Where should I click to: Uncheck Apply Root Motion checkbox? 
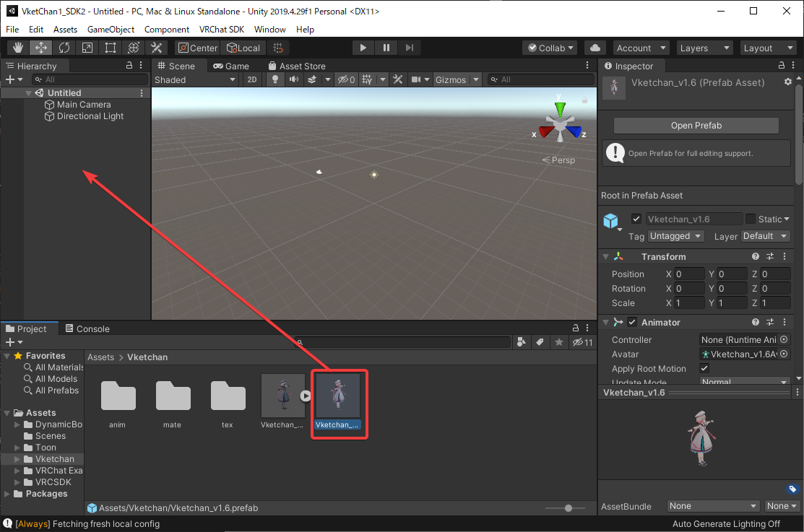click(x=704, y=369)
